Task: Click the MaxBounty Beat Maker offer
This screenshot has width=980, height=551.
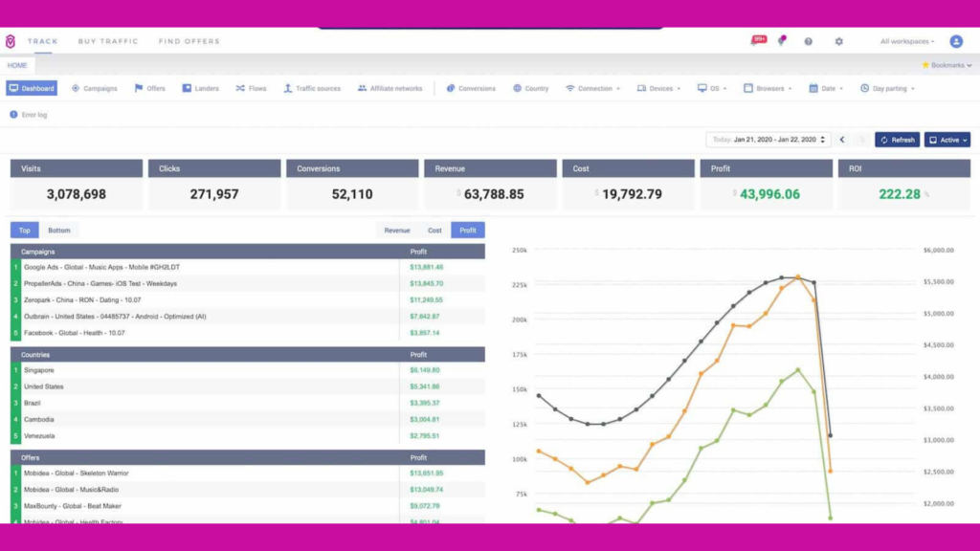Action: [248, 506]
